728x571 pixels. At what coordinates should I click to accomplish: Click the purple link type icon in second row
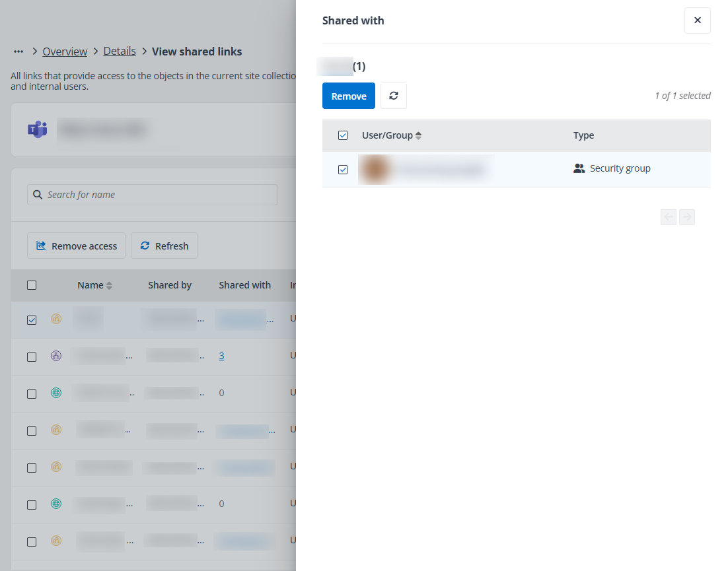[x=56, y=356]
